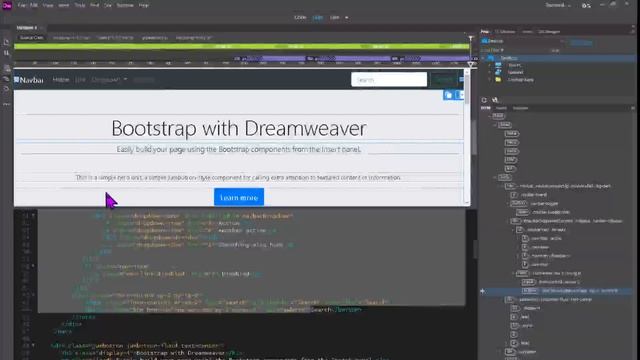The height and width of the screenshot is (360, 640).
Task: Click the Define Servers link in Files panel
Action: click(x=581, y=42)
